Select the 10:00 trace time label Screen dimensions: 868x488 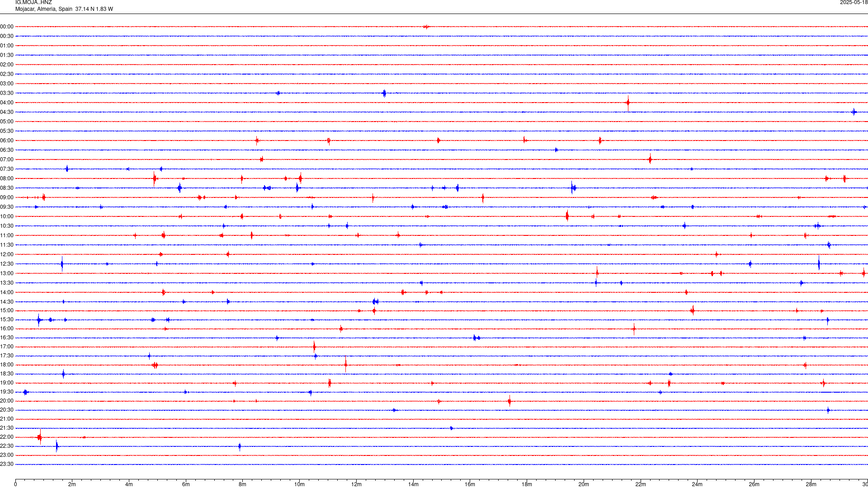coord(7,216)
